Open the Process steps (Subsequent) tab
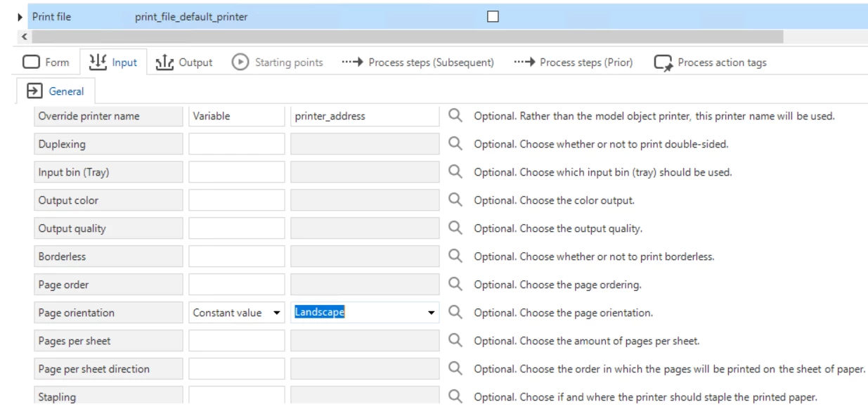 pos(417,63)
